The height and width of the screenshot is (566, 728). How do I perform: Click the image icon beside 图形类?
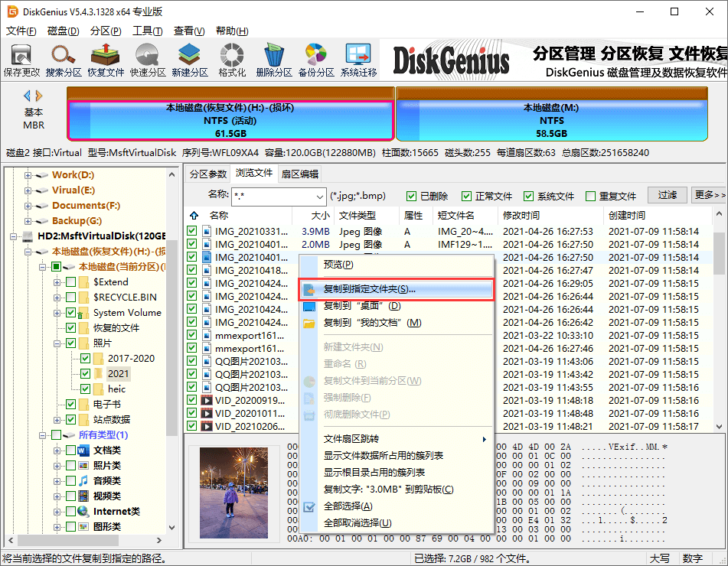coord(83,526)
